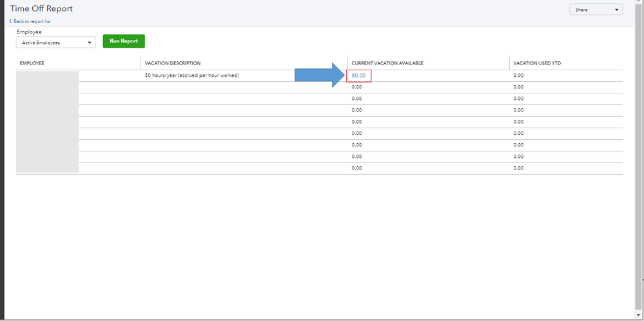This screenshot has height=321, width=644.
Task: Open the Active Employees dropdown
Action: [56, 43]
